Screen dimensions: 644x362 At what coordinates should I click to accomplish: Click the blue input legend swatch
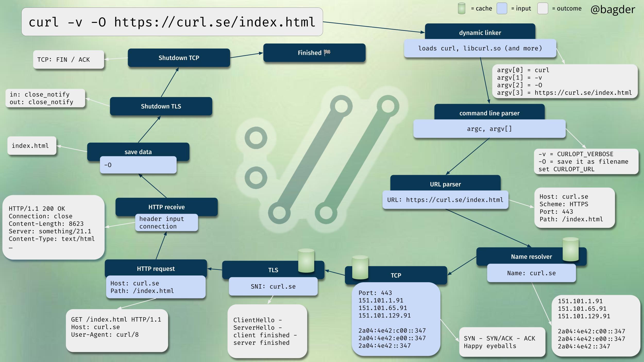click(502, 8)
